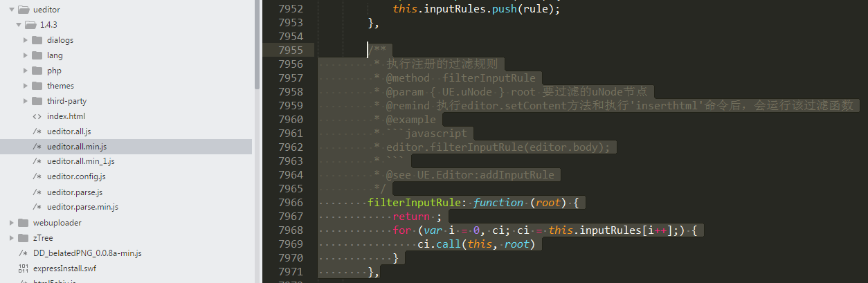Click line number 7955 in gutter
The width and height of the screenshot is (868, 283).
pos(290,50)
